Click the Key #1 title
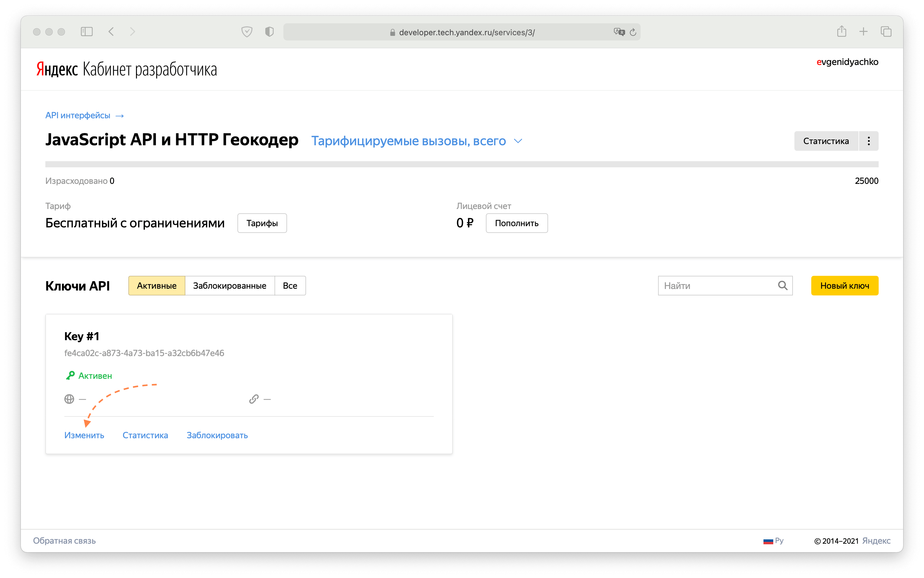The height and width of the screenshot is (578, 924). pyautogui.click(x=82, y=337)
